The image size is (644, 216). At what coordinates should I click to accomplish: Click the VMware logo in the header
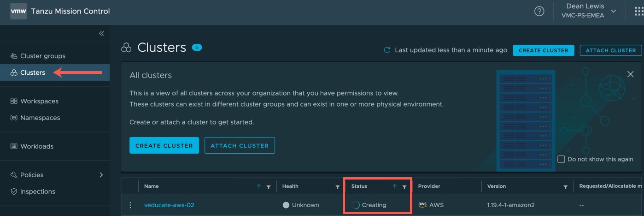18,11
